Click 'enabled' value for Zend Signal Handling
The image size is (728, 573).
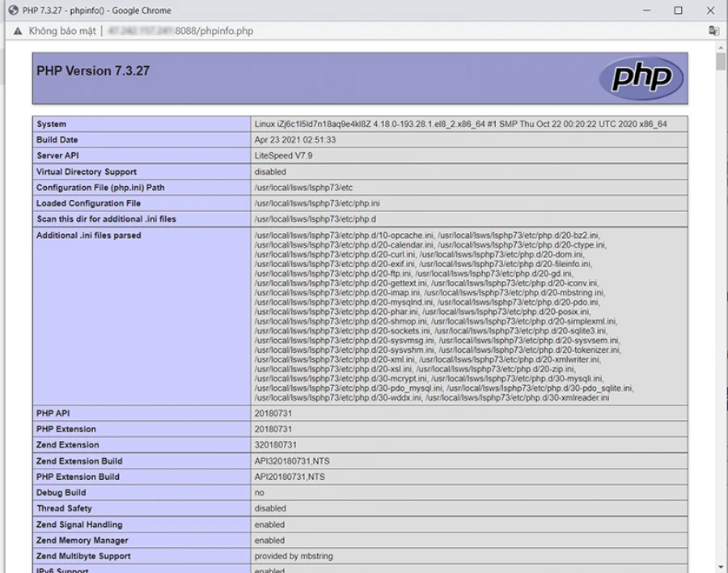coord(269,524)
